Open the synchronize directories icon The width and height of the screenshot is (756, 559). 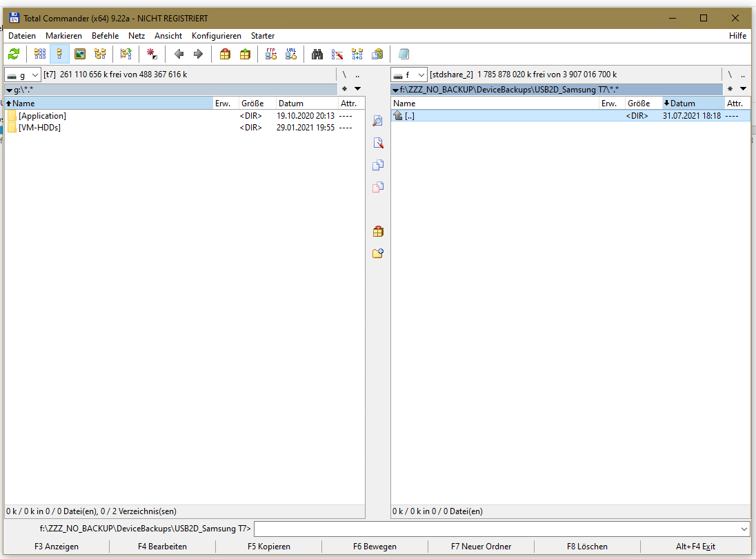[x=357, y=54]
